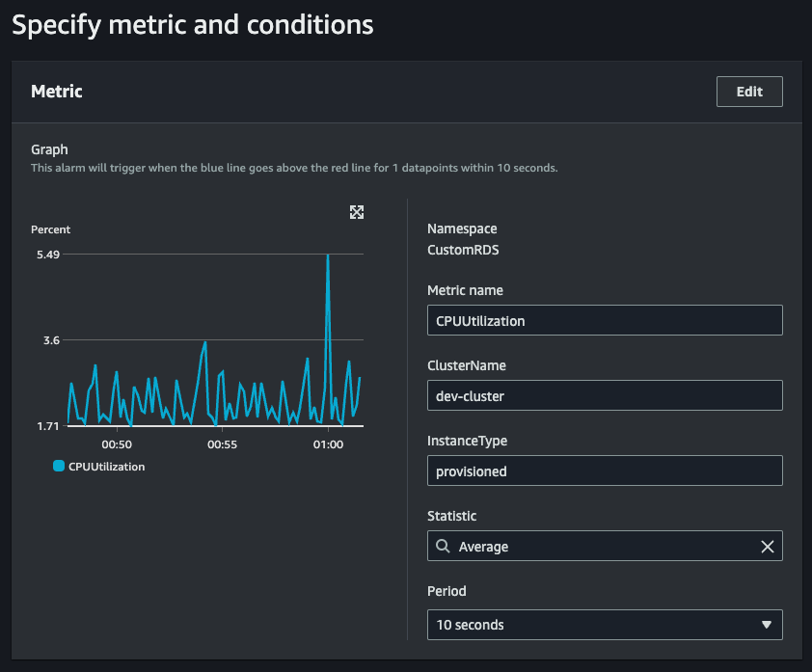Click the CustomRDS namespace value
812x672 pixels.
tap(465, 250)
